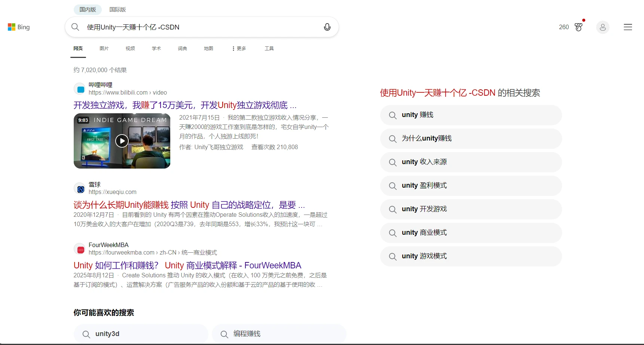
Task: Click the 雪球 site name
Action: pyautogui.click(x=95, y=185)
